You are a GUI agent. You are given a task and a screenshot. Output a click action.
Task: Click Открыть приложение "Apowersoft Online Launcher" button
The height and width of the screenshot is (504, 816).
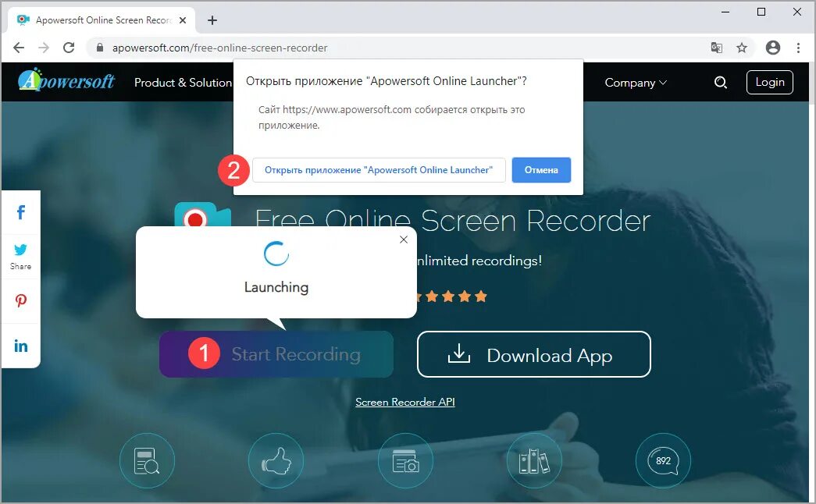379,170
